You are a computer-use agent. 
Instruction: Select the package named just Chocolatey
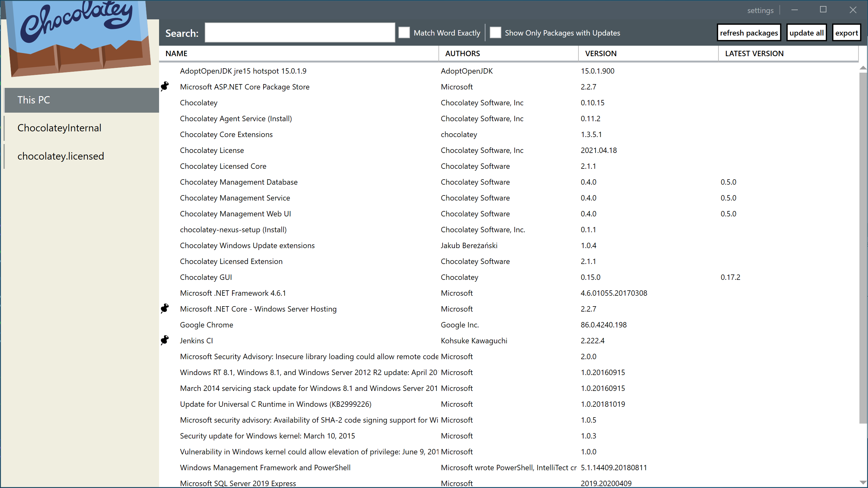coord(509,103)
